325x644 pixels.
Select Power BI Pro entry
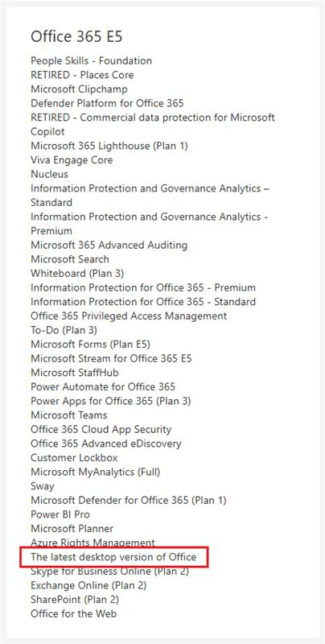(60, 514)
